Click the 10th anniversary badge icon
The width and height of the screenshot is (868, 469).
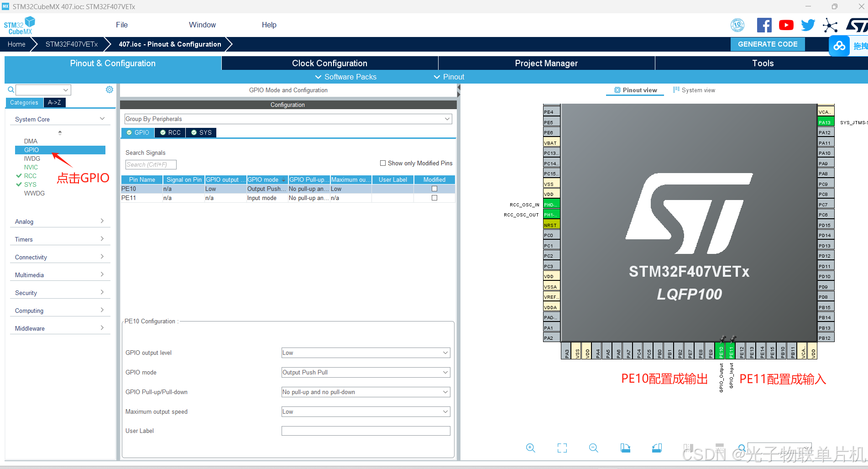point(737,25)
